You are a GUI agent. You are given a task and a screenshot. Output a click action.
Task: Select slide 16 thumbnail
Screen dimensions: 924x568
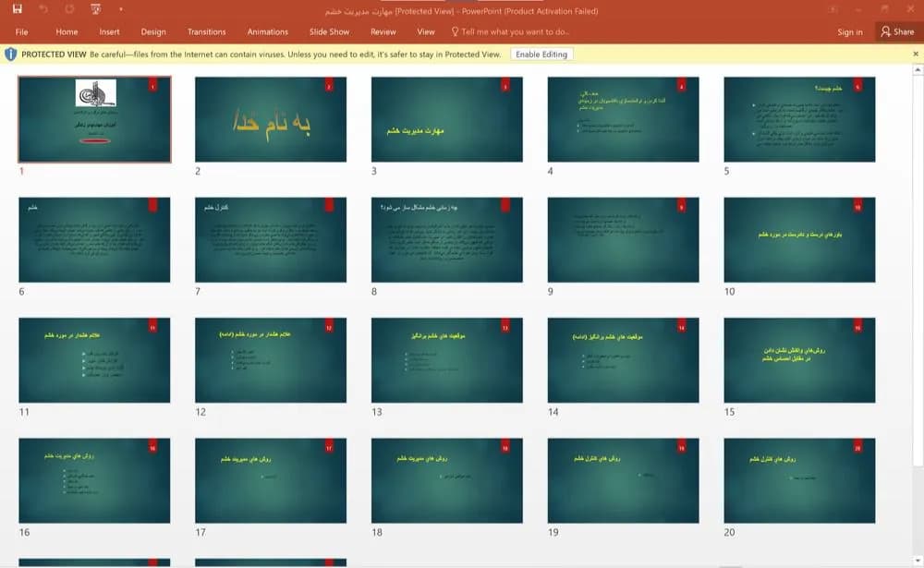click(x=94, y=480)
